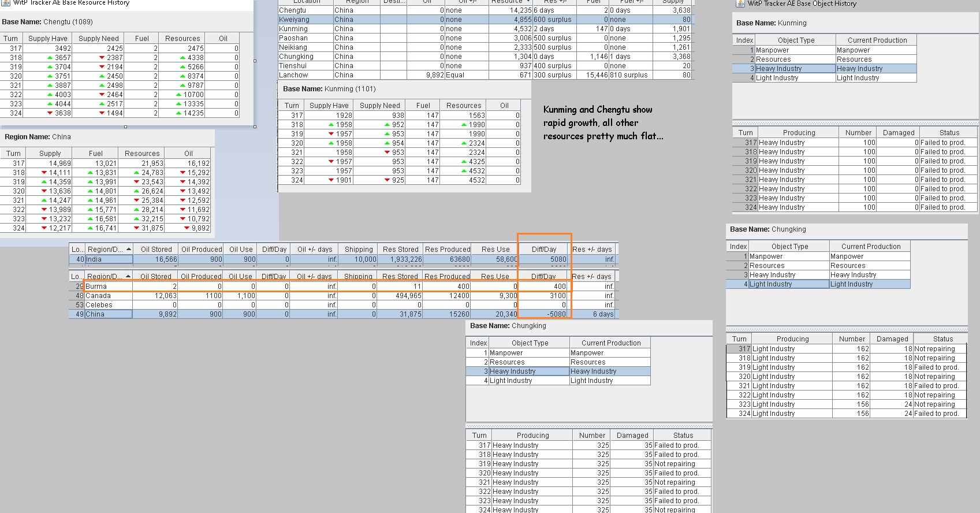Select the Burma region row

click(x=344, y=287)
